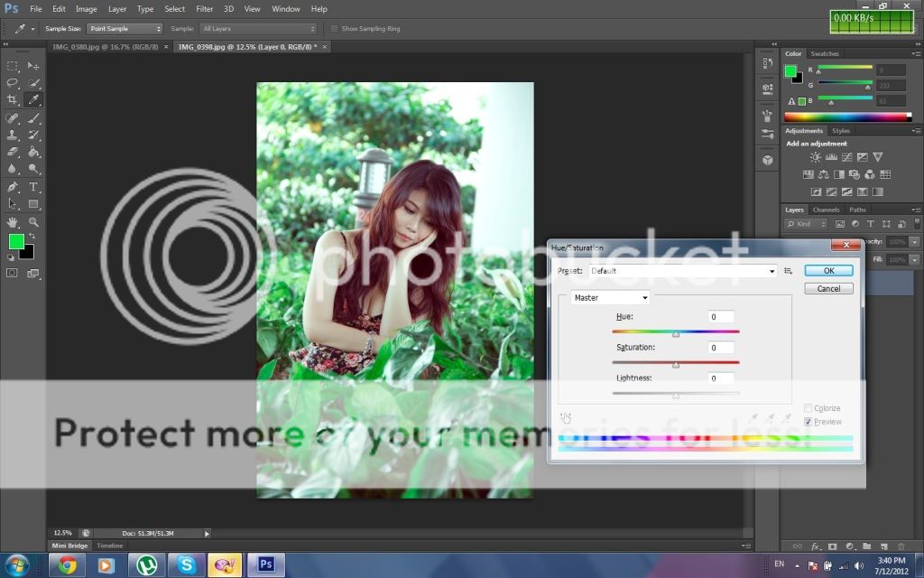
Task: Open the Layer menu
Action: 117,9
